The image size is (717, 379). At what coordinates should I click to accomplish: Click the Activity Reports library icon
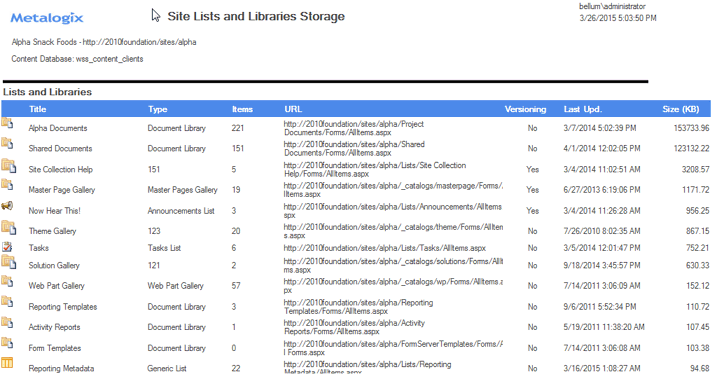click(x=7, y=322)
